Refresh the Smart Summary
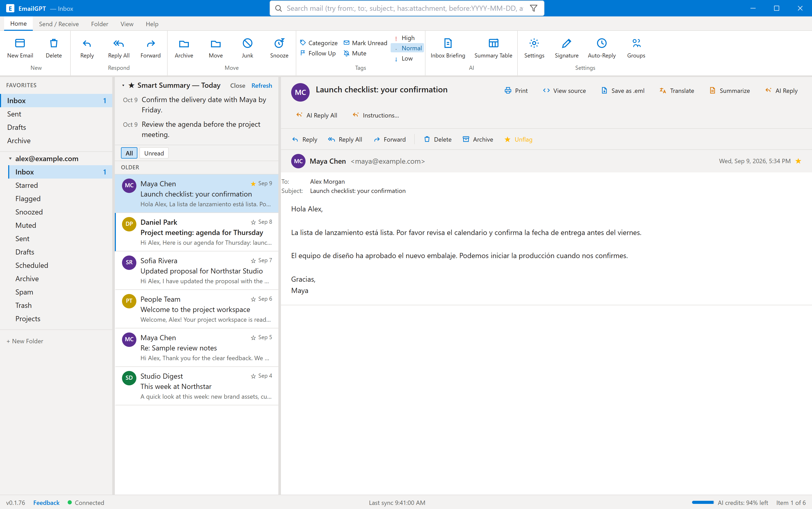Screen dimensions: 812x509 [262, 85]
